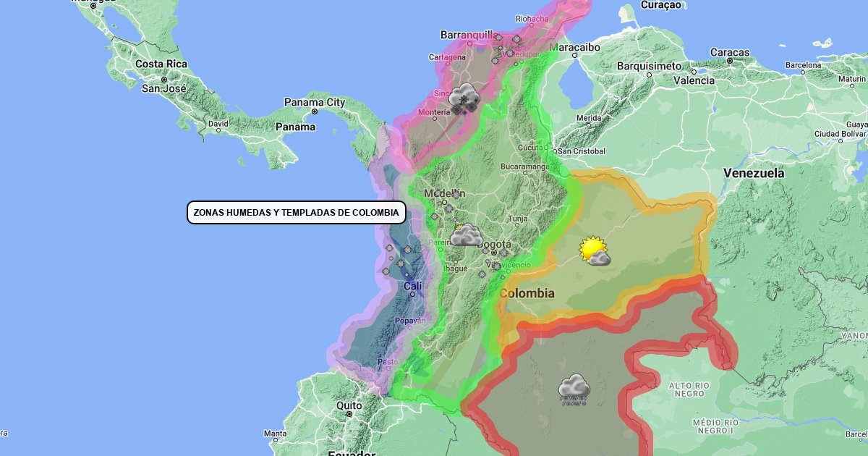
Task: Click the ZONAS HUMEDAS Y TEMPLADAS DE COLOMBIA label
Action: point(296,213)
